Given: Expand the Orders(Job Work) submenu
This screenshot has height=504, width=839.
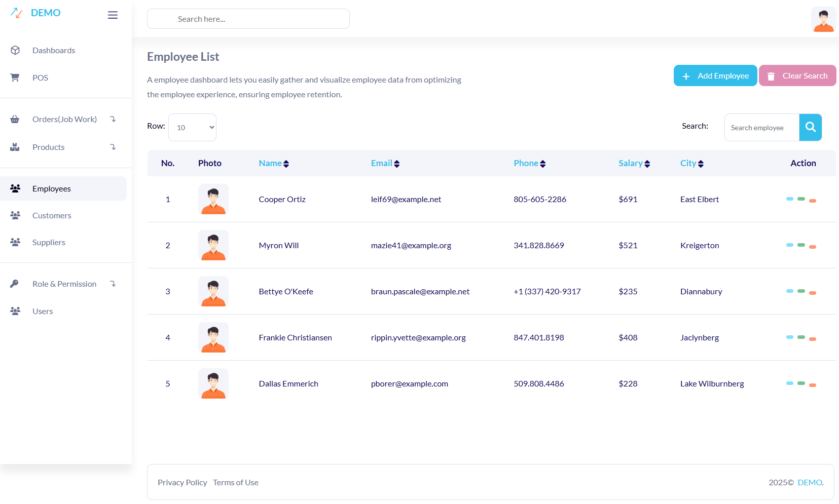Looking at the screenshot, I should pyautogui.click(x=113, y=119).
